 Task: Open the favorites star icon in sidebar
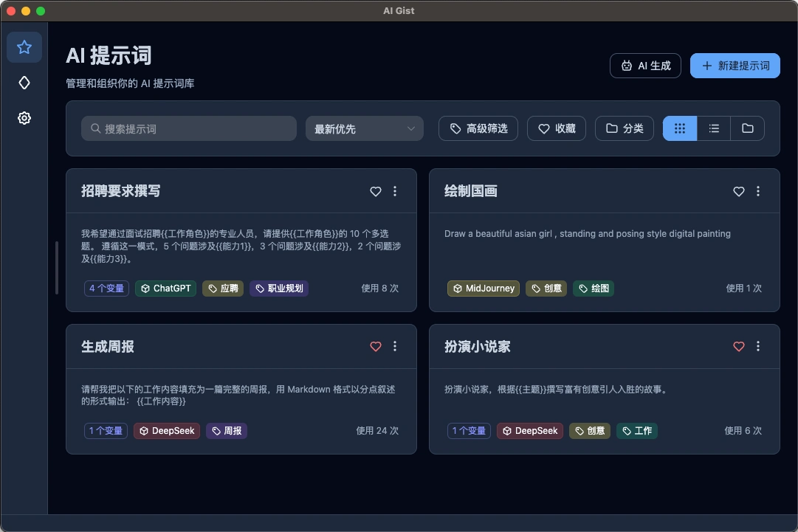24,46
